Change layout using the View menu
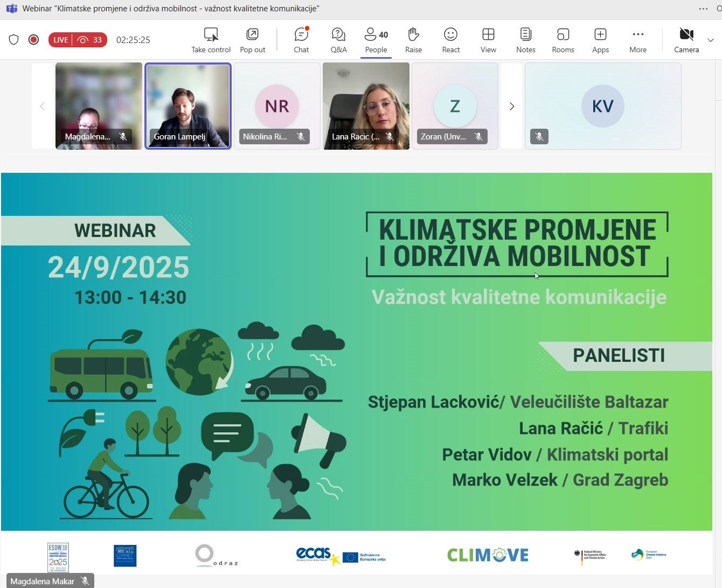 (x=488, y=40)
